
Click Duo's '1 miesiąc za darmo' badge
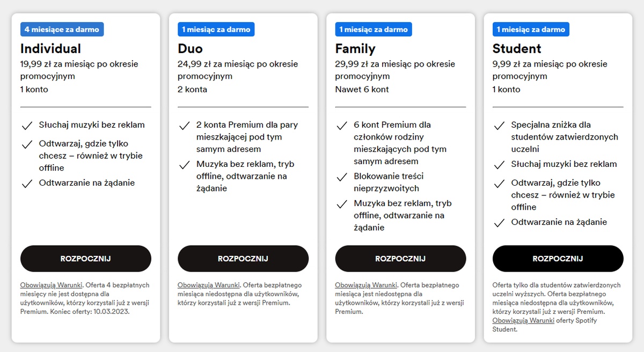pyautogui.click(x=216, y=30)
